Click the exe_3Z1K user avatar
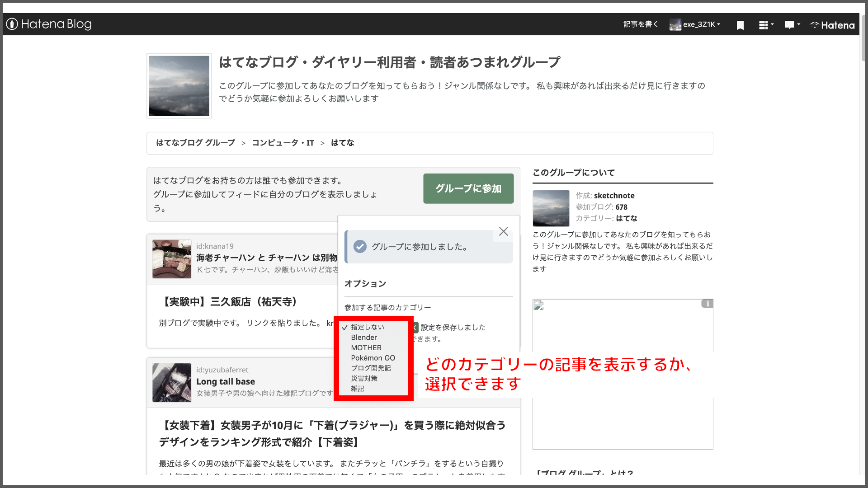 point(675,24)
